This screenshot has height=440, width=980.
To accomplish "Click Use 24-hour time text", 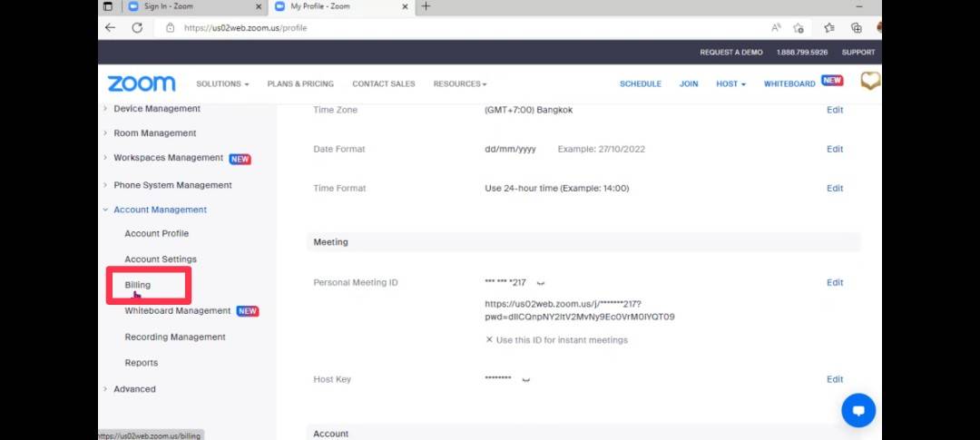I will pos(557,188).
